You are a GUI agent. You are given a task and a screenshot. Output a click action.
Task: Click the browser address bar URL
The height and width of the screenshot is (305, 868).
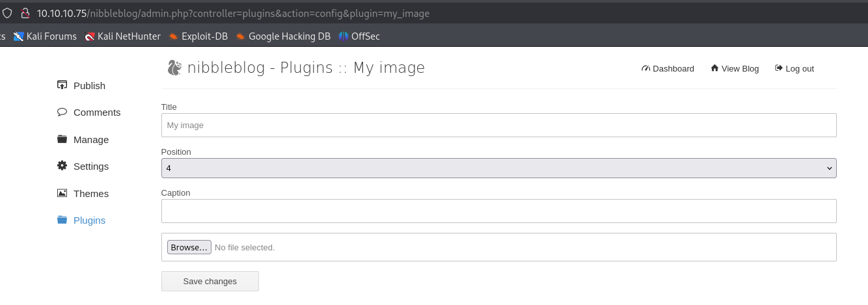tap(233, 13)
